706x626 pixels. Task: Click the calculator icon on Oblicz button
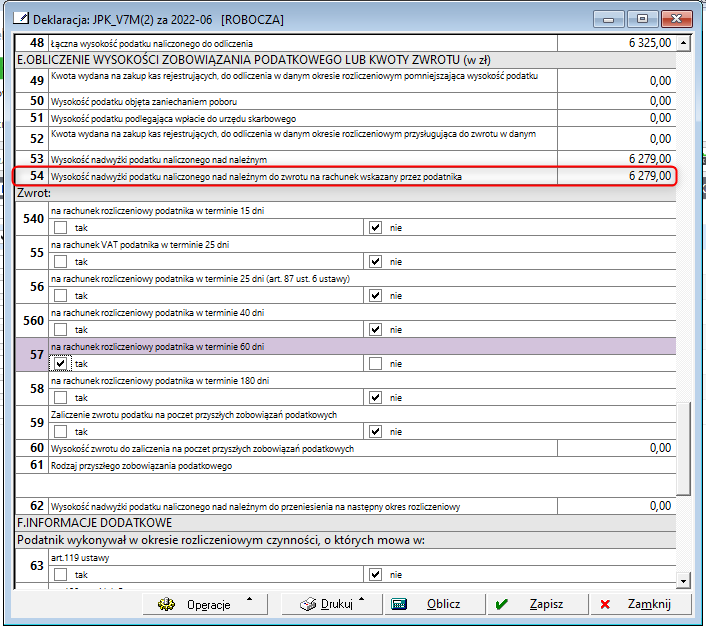(x=399, y=605)
